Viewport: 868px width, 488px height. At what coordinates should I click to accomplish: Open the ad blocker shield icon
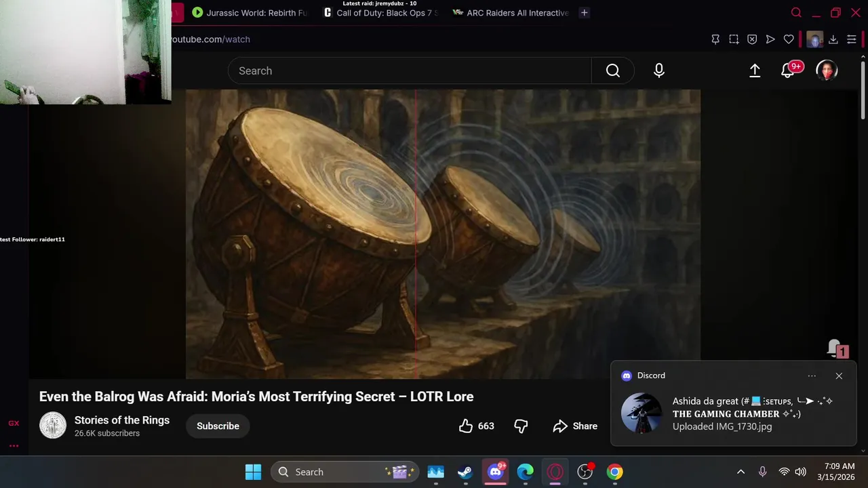pyautogui.click(x=752, y=39)
